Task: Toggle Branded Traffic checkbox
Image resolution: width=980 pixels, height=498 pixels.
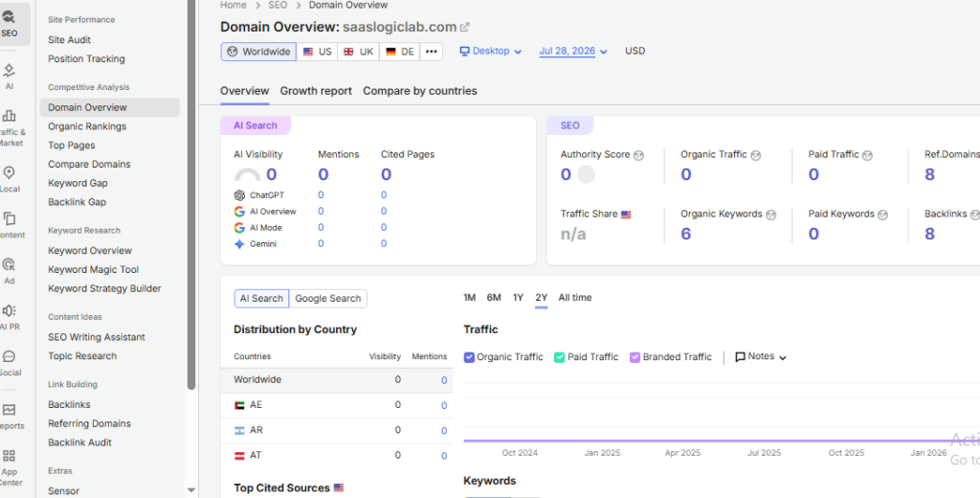Action: coord(635,357)
